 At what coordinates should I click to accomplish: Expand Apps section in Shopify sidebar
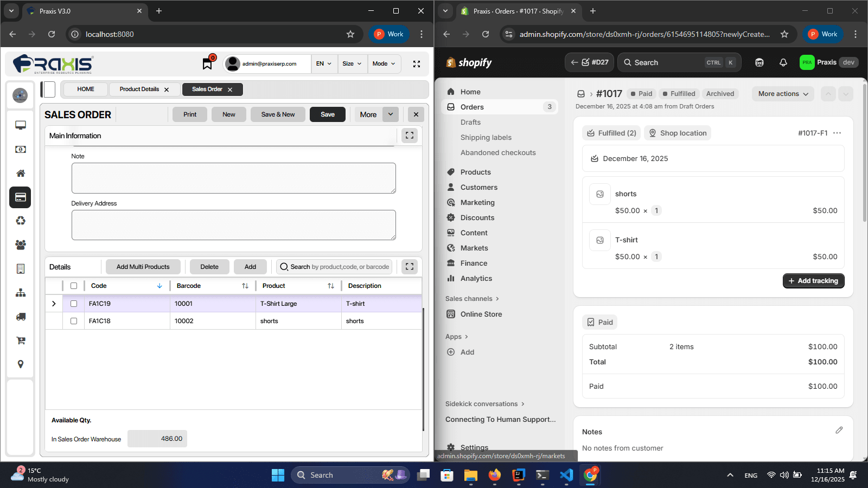click(x=457, y=337)
